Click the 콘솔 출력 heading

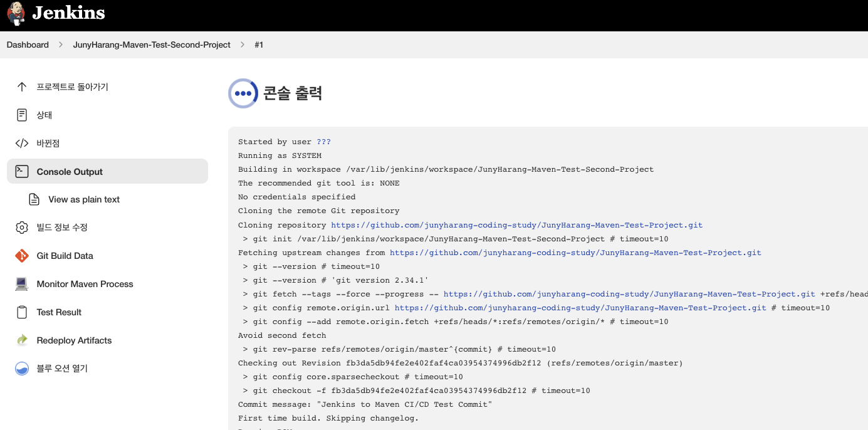point(293,93)
